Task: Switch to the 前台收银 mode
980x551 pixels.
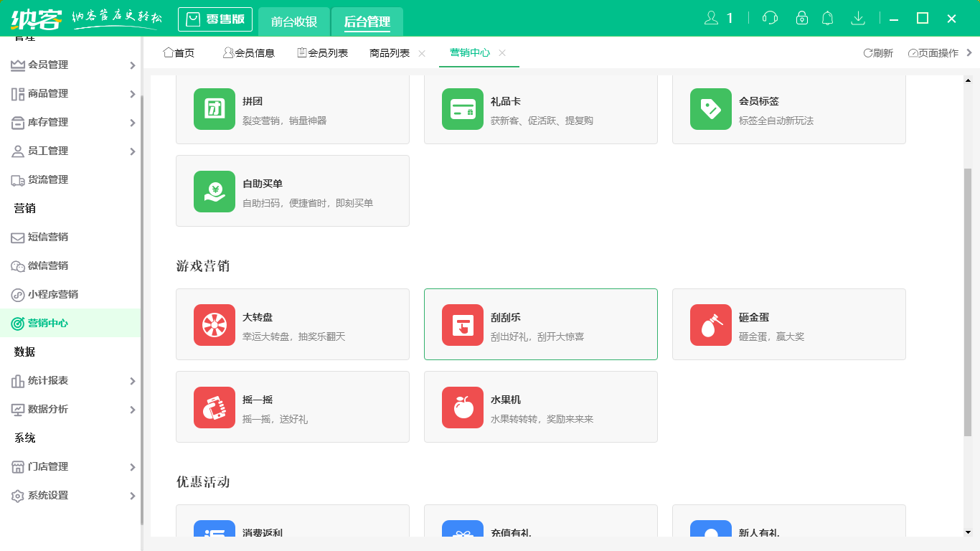Action: tap(294, 22)
